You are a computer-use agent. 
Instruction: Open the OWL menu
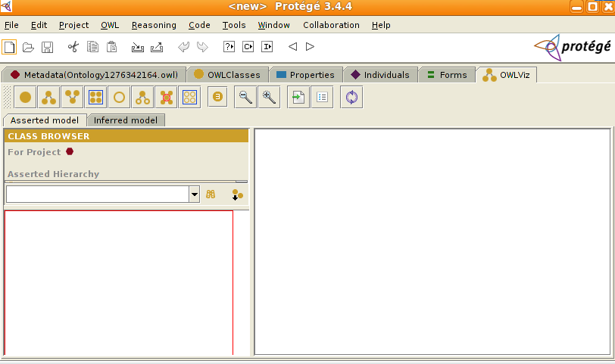[110, 25]
